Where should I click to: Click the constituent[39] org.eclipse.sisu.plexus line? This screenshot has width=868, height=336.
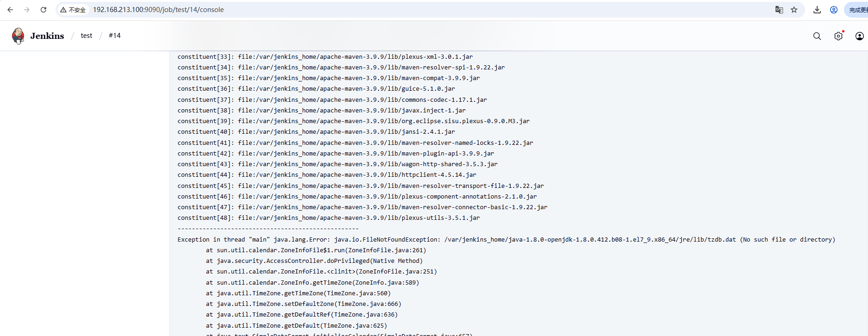click(354, 121)
